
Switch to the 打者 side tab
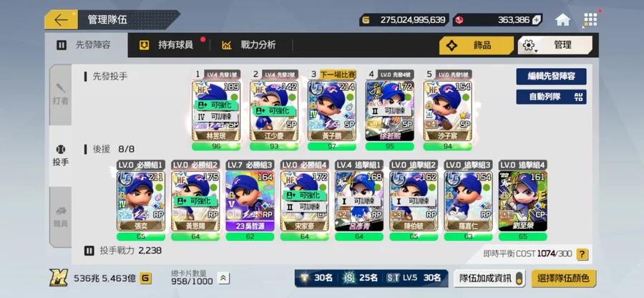coord(60,95)
